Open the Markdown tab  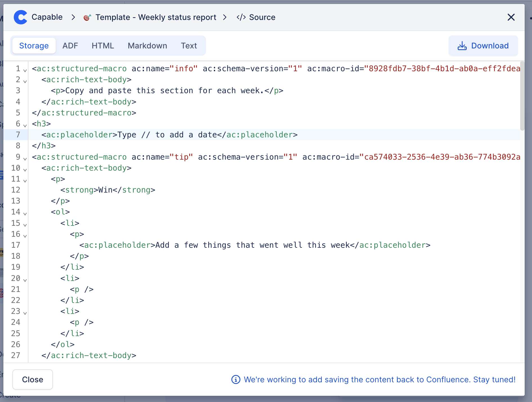point(147,46)
